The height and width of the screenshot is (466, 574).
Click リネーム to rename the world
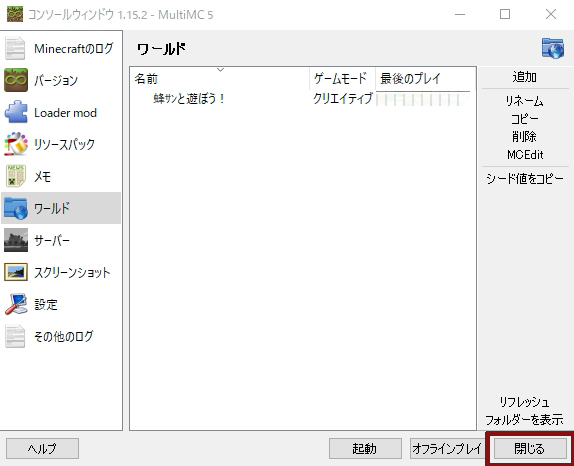(525, 101)
